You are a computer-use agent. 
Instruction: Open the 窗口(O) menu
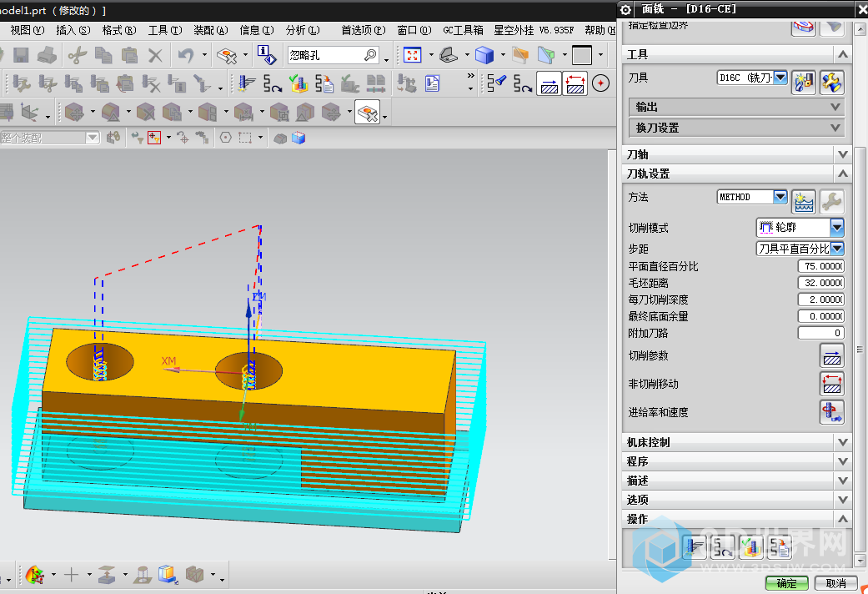point(414,30)
